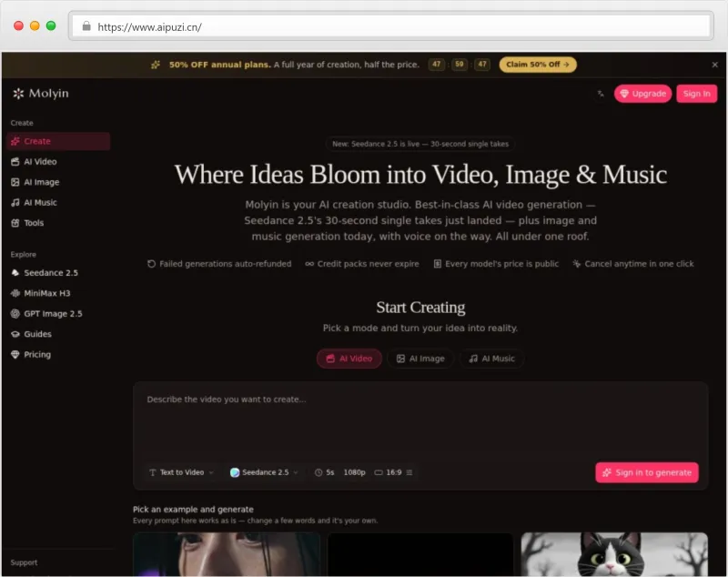Expand the Text to Video mode dropdown

[x=181, y=472]
